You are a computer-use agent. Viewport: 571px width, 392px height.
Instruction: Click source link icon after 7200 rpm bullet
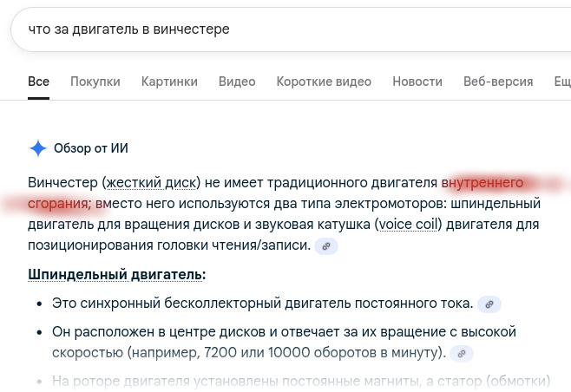[x=463, y=354]
